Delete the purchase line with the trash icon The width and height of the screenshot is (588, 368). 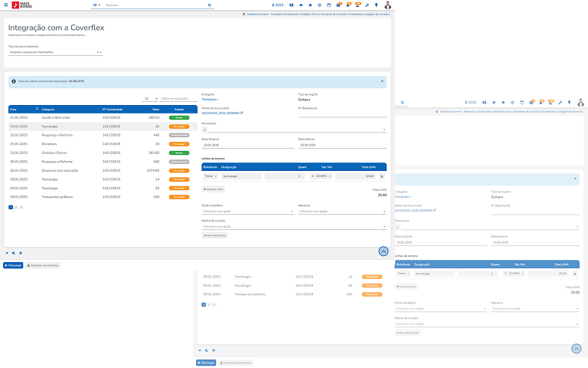[x=383, y=176]
